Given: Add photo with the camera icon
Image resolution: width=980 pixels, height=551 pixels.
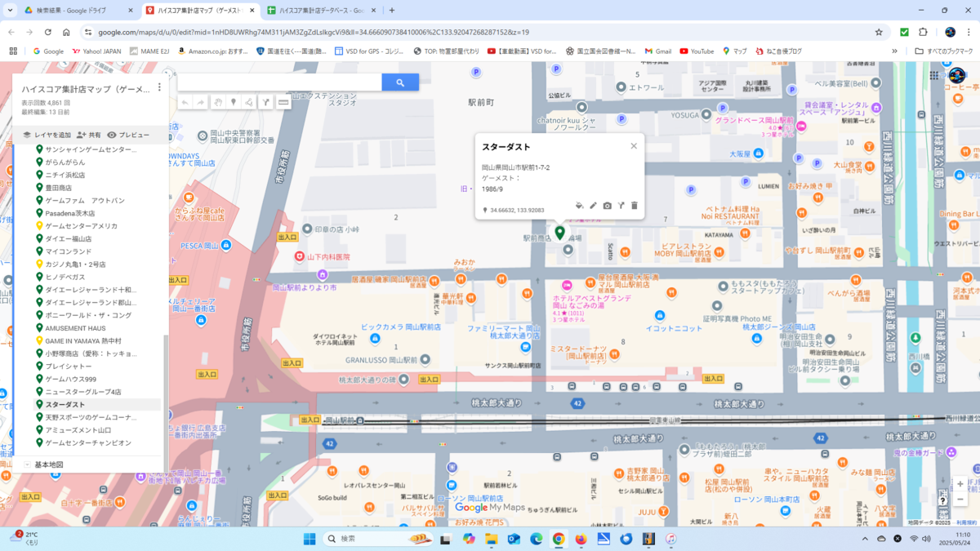Looking at the screenshot, I should pyautogui.click(x=608, y=206).
